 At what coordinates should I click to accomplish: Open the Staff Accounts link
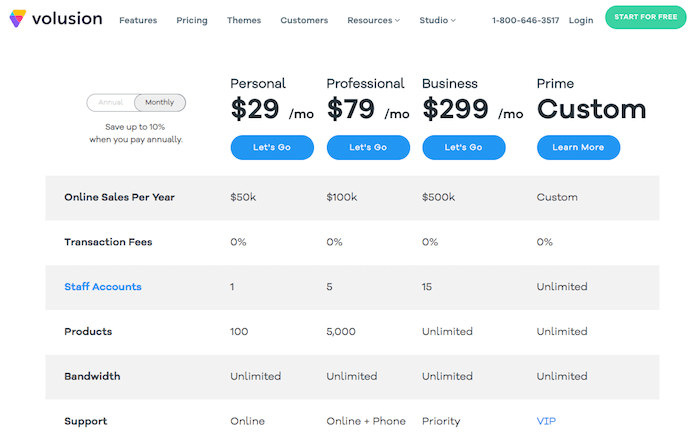[x=103, y=287]
